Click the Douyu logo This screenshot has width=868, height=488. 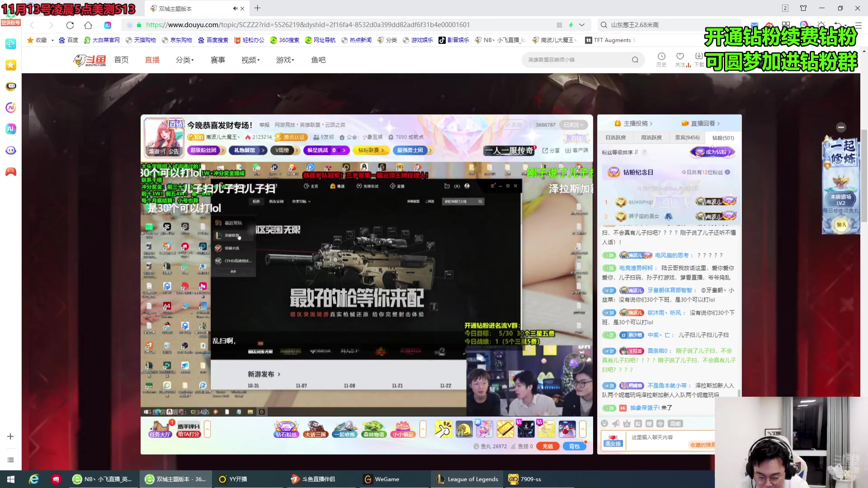[90, 60]
